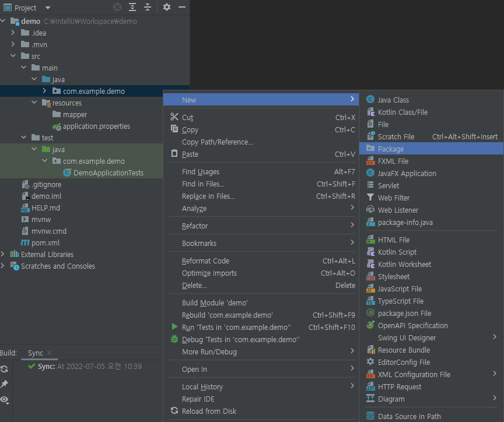Open the Project view dropdown arrow
504x422 pixels.
48,8
